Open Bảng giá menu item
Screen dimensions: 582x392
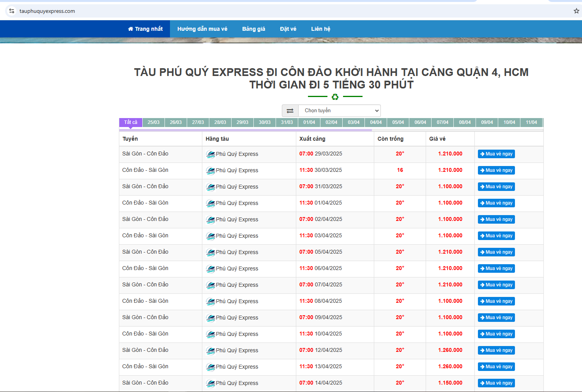coord(254,29)
